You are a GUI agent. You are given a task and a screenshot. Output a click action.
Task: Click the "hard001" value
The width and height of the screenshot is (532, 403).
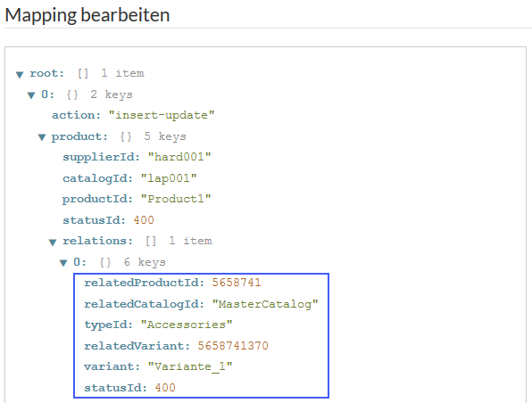179,157
